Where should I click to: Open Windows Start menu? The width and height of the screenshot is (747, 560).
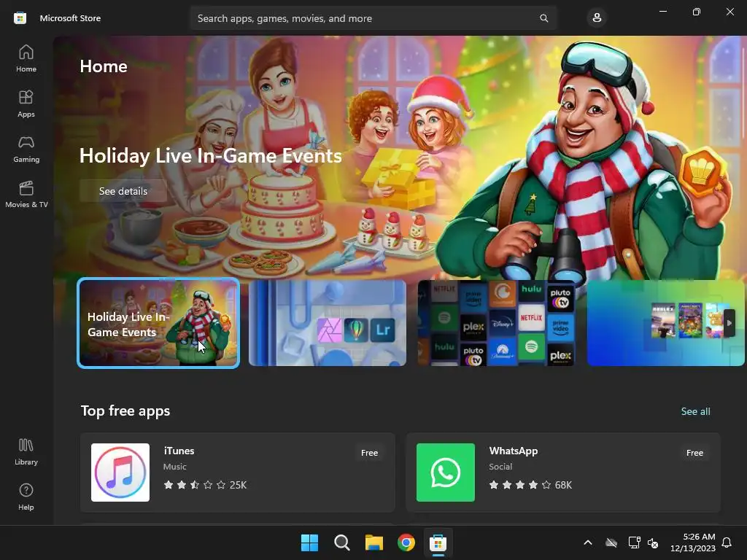coord(309,542)
